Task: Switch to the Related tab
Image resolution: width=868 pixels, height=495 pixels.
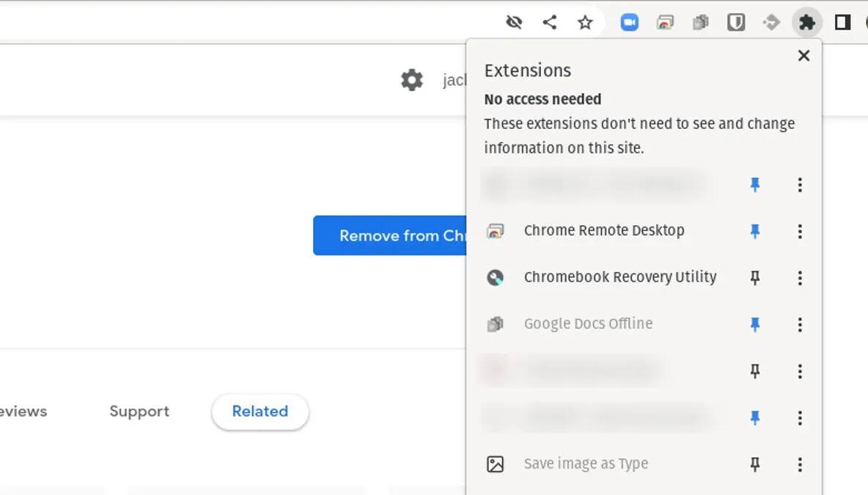Action: 260,411
